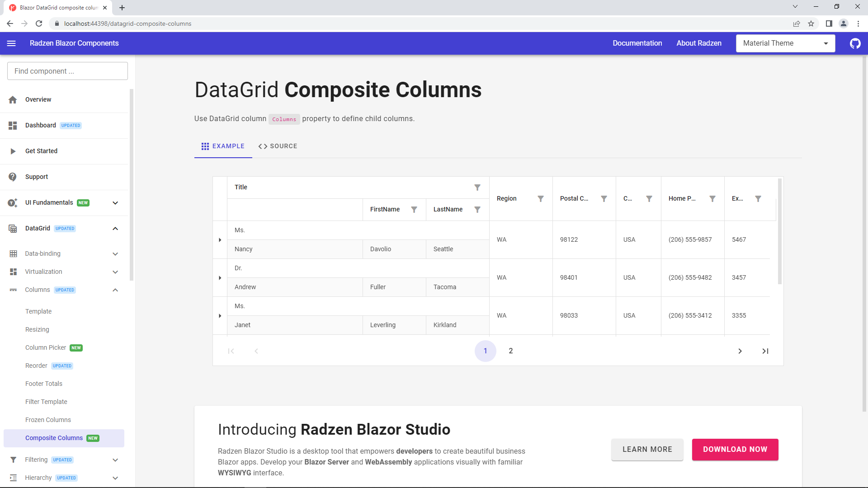Expand the UI Fundamentals section

coord(115,203)
